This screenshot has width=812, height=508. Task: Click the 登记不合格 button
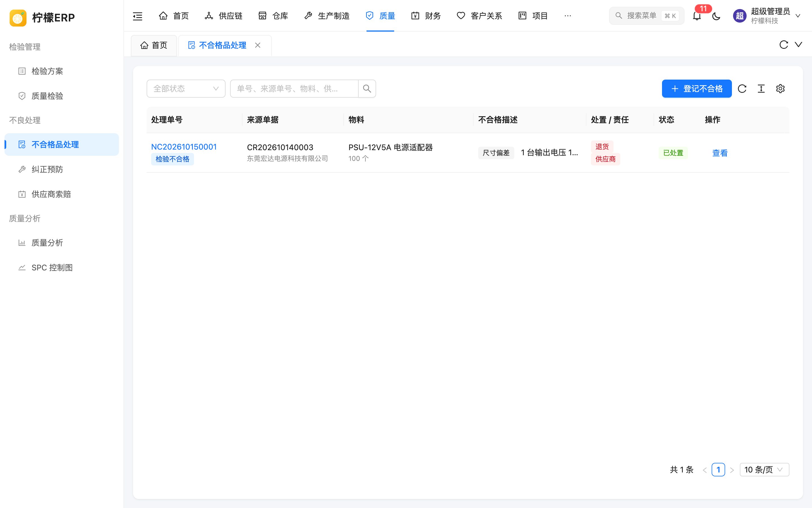point(697,89)
